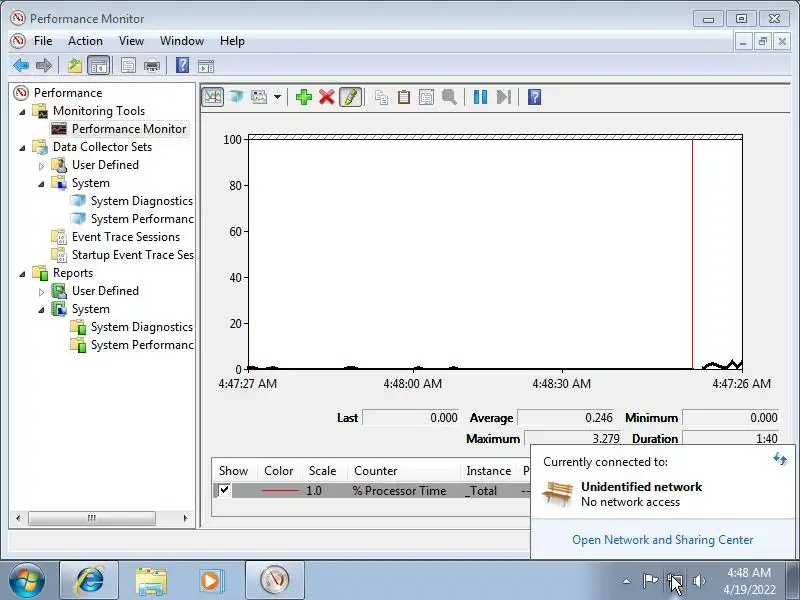The image size is (800, 600).
Task: Open Internet Explorer from the taskbar
Action: 89,581
